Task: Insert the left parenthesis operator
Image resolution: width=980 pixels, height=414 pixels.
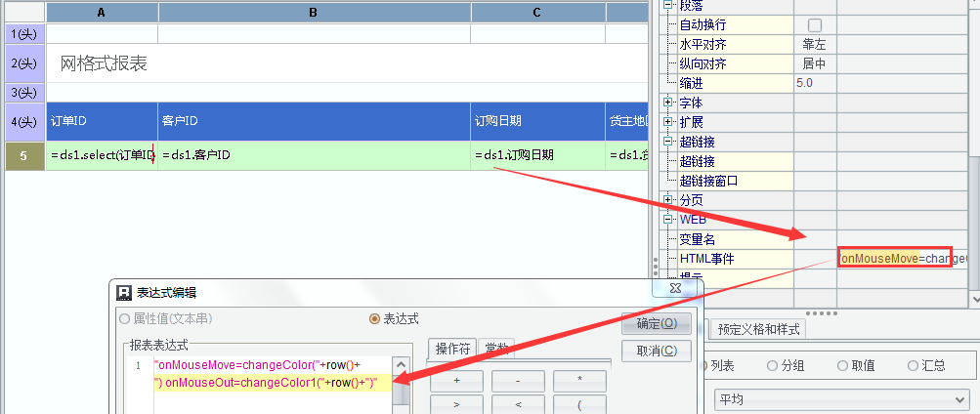Action: pyautogui.click(x=580, y=404)
